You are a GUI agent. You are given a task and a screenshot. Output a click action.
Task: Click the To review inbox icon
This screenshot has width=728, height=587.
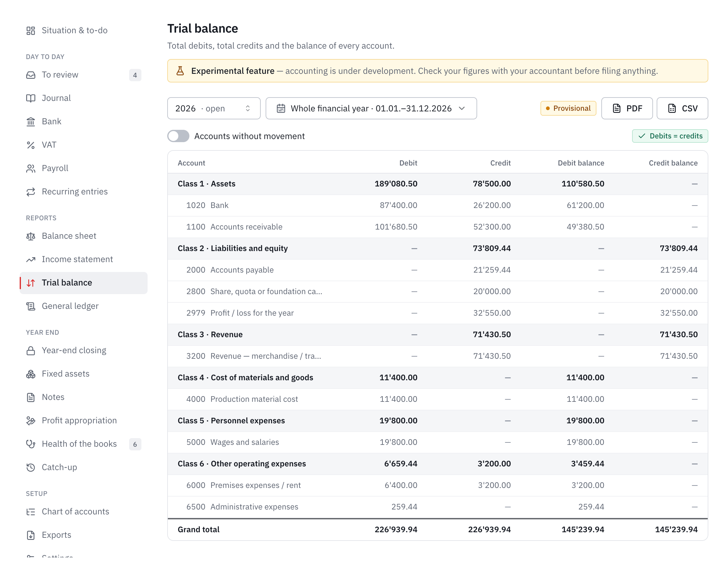coord(31,75)
